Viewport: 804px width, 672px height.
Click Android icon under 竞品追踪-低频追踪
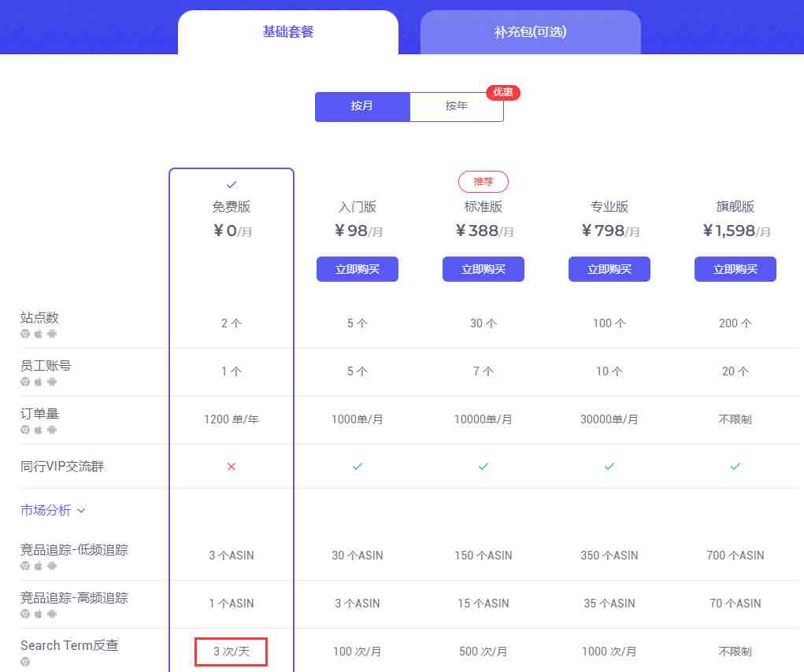tap(52, 566)
